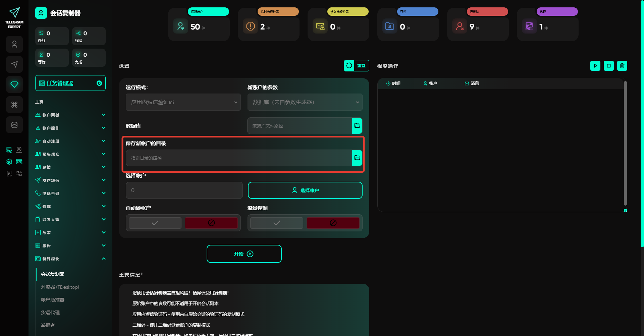Screen dimensions: 644x336
Task: Disable 自动转帐户 with the red ban button
Action: (x=211, y=223)
